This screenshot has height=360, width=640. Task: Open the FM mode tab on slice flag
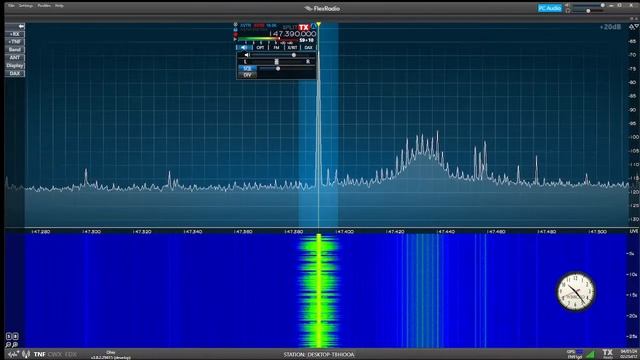tap(276, 47)
